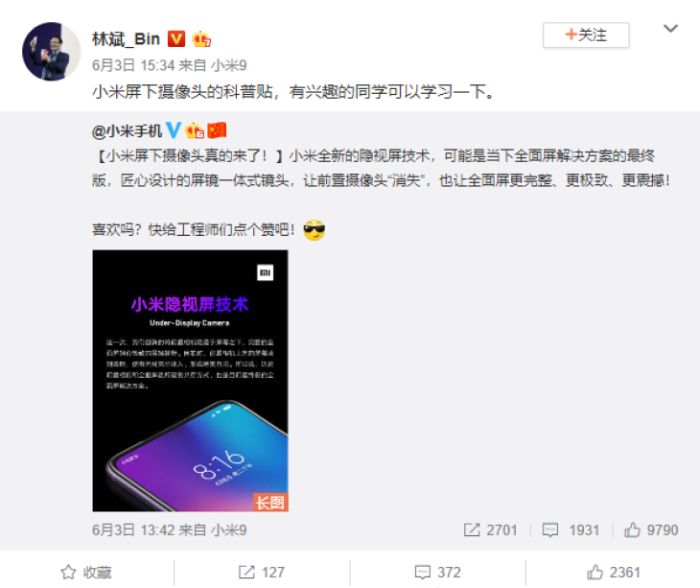Toggle thumbs-up like with 2361 count
This screenshot has height=588, width=700.
pos(614,572)
